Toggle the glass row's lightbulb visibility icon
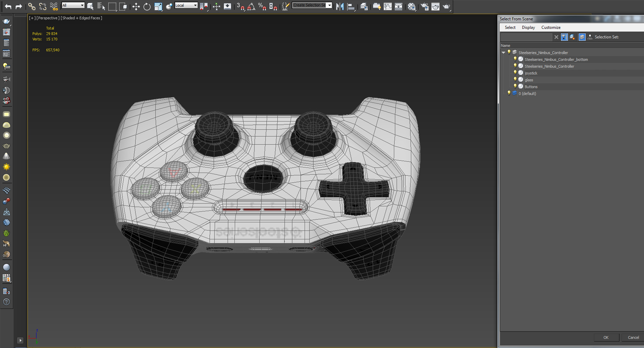Screen dimensions: 644x348 [x=515, y=80]
